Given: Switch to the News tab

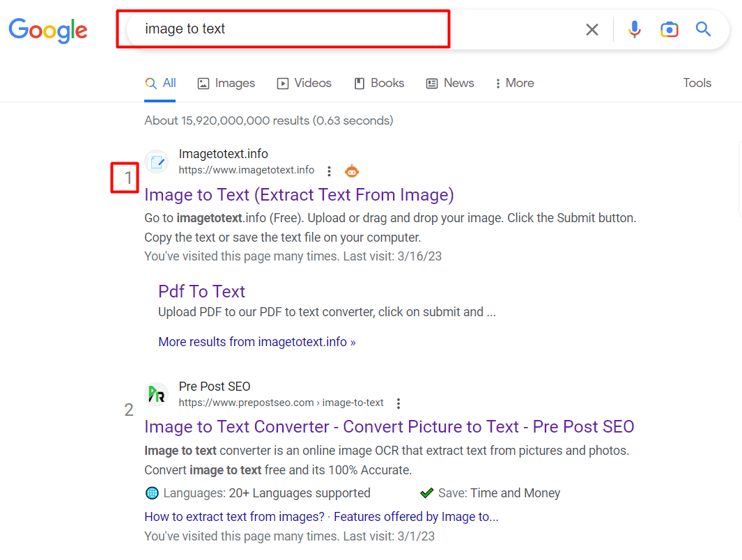Looking at the screenshot, I should (450, 84).
